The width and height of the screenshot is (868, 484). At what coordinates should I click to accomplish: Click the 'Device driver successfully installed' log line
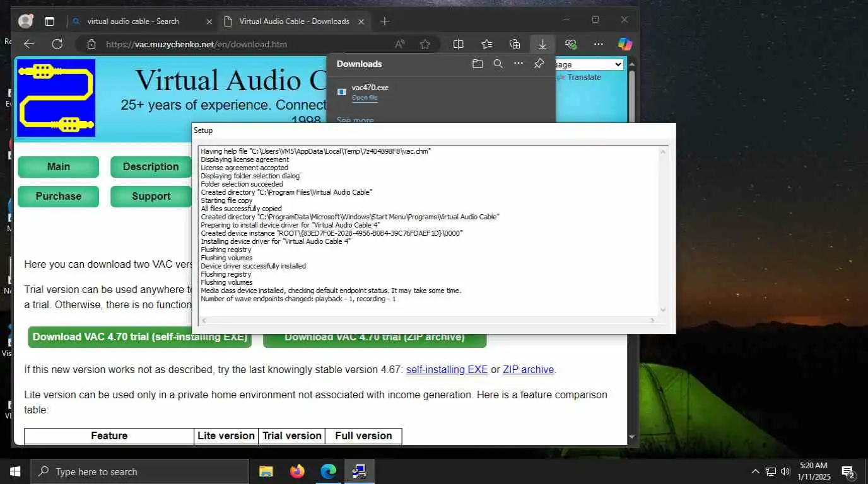253,266
